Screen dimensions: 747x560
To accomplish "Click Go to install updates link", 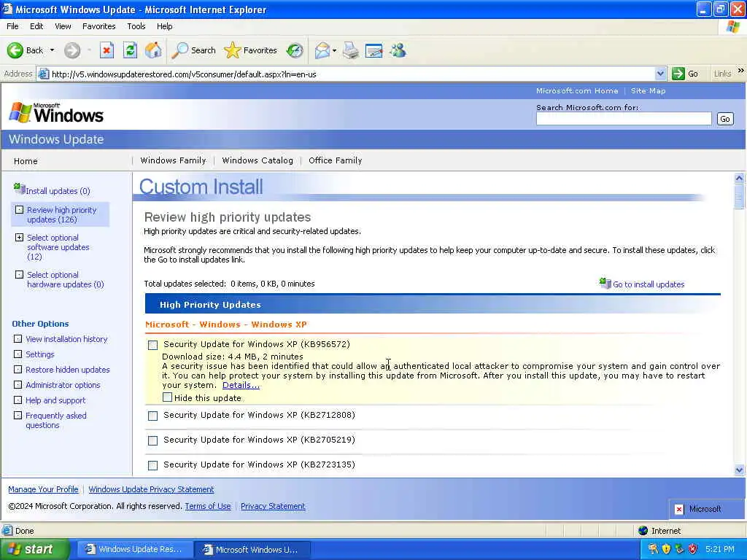I will [649, 284].
